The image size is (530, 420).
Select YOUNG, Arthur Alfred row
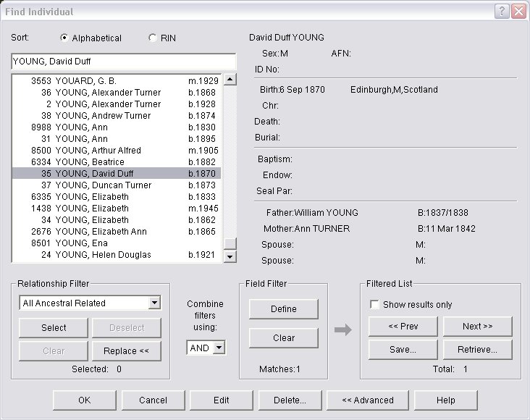117,150
